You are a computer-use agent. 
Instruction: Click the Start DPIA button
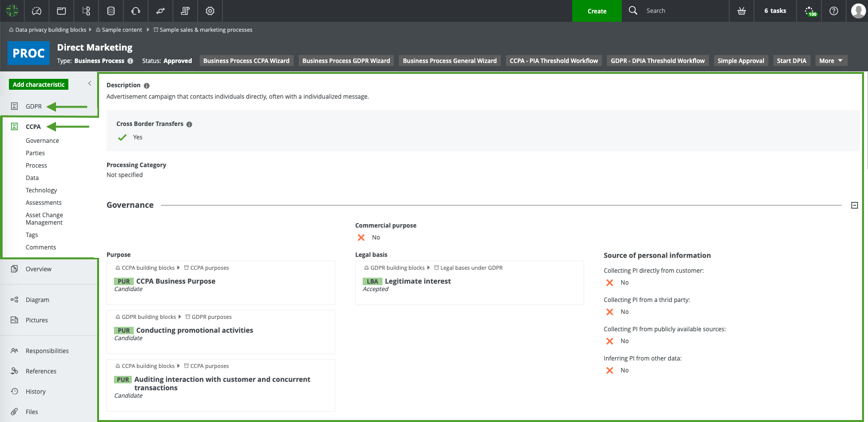pyautogui.click(x=791, y=61)
